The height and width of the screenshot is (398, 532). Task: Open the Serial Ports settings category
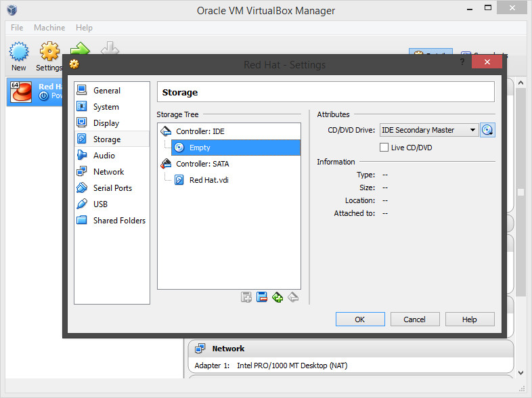click(x=112, y=188)
